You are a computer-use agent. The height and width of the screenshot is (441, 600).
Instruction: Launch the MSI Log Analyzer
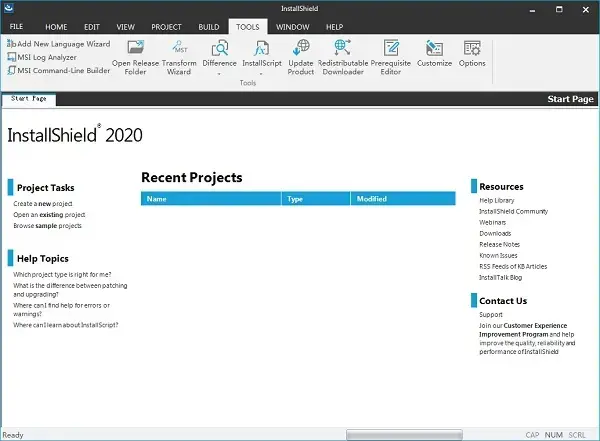click(x=42, y=57)
